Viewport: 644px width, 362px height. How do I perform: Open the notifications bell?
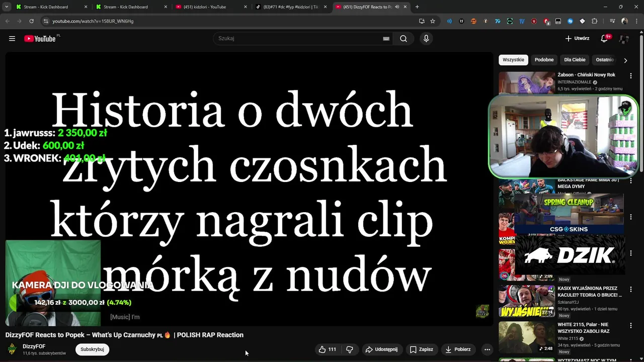pos(604,39)
